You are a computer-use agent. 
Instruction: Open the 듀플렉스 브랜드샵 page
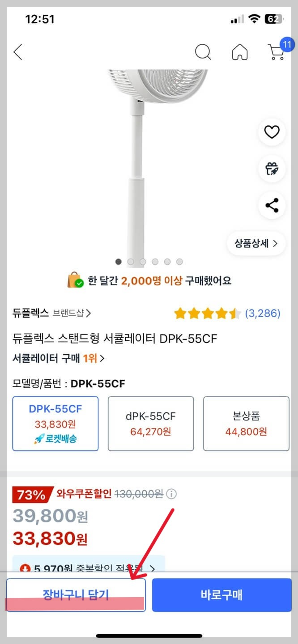[x=49, y=314]
